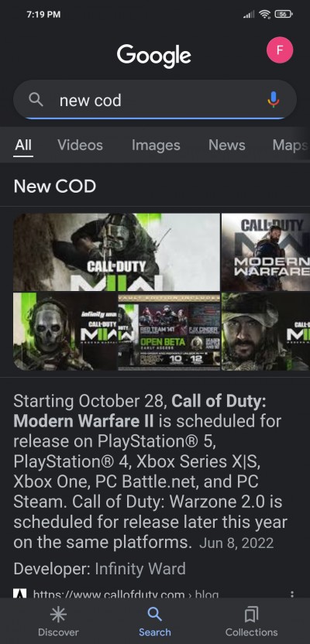The image size is (310, 644).
Task: Select the All results tab
Action: coord(23,145)
